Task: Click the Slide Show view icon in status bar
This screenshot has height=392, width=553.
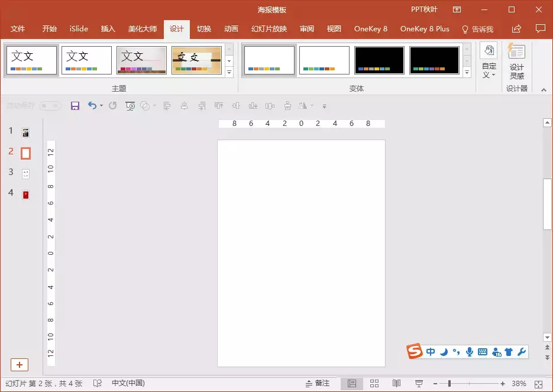Action: click(419, 384)
